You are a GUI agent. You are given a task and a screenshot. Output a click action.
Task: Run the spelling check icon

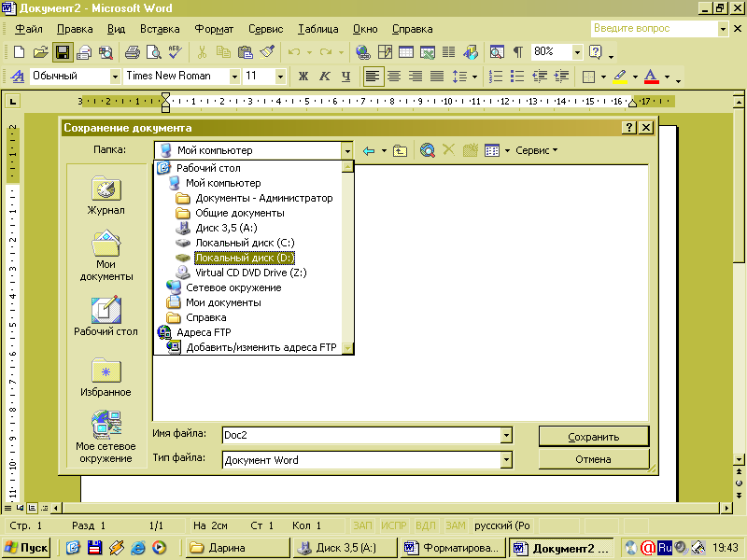[175, 51]
